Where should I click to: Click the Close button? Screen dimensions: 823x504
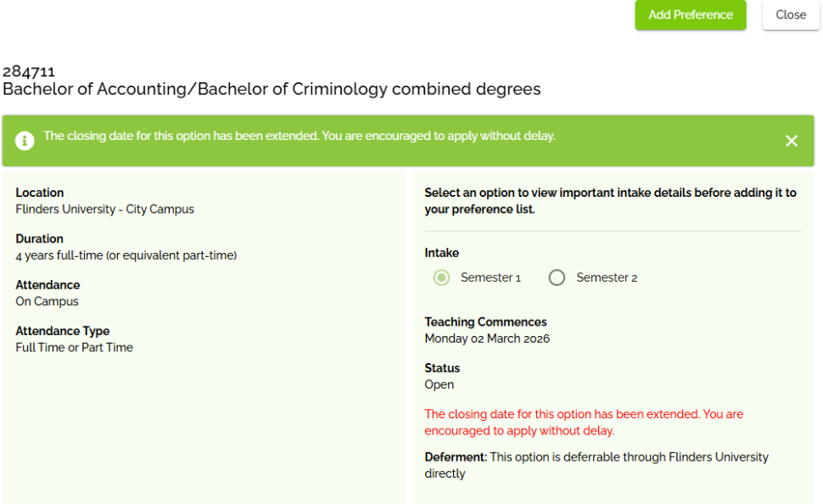coord(790,14)
